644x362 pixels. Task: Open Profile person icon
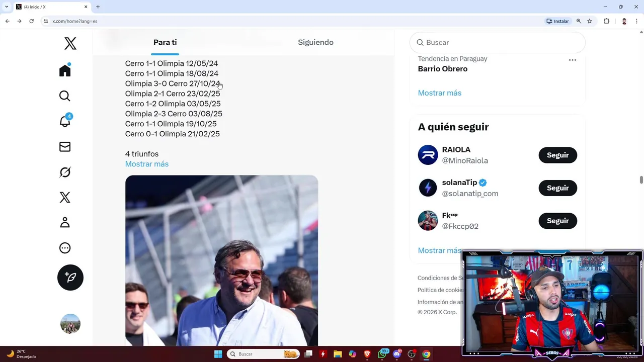[65, 222]
